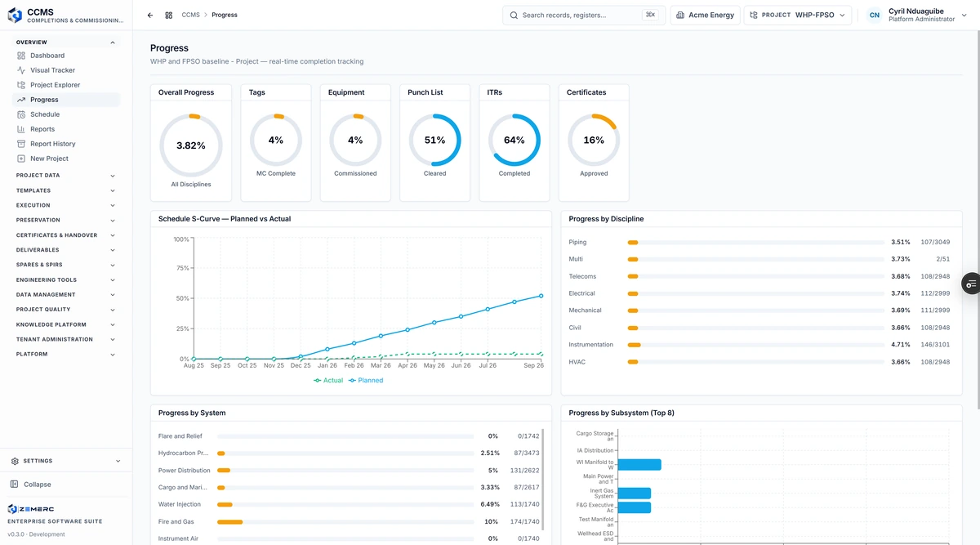Click the Progress trend icon in sidebar
980x545 pixels.
point(21,100)
